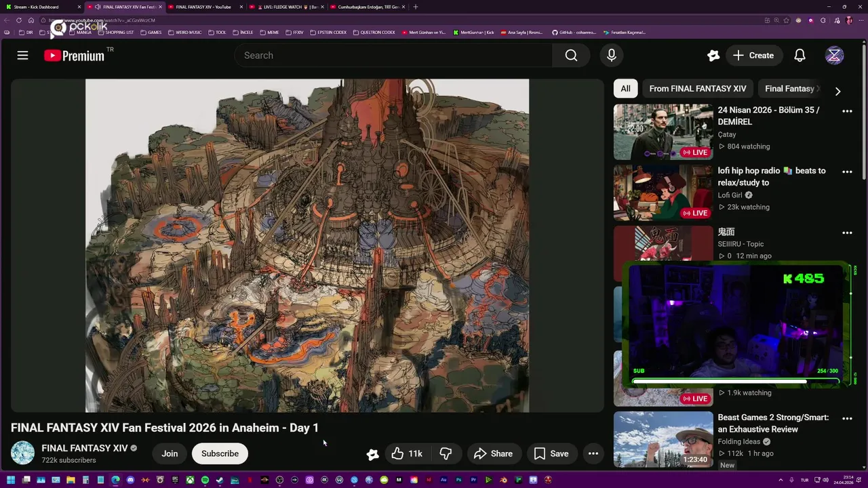This screenshot has height=488, width=868.
Task: Share the Fan Festival video
Action: click(x=493, y=453)
